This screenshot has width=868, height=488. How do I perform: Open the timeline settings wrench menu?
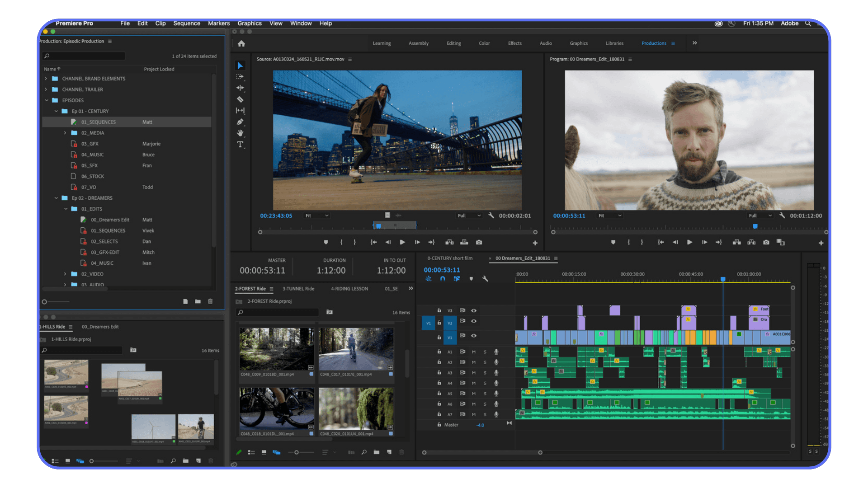(486, 279)
